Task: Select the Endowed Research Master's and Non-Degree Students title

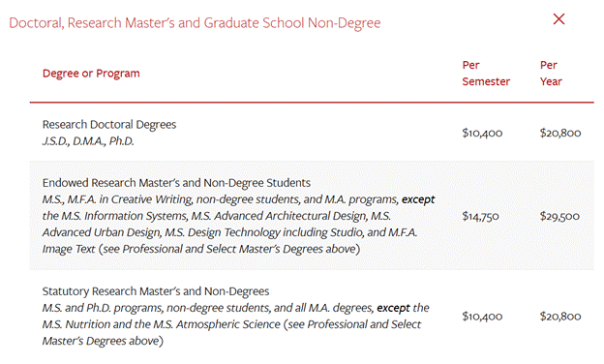Action: (x=176, y=183)
